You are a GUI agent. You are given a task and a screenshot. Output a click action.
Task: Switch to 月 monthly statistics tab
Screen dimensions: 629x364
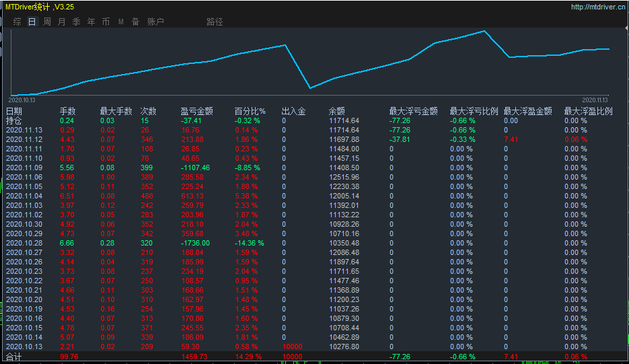coord(62,22)
